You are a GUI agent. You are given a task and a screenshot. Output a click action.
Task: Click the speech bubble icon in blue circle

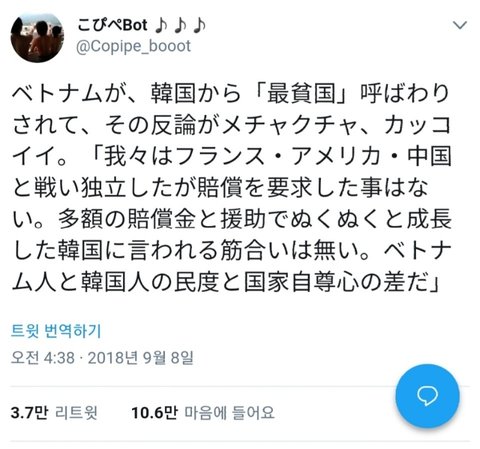tap(427, 396)
